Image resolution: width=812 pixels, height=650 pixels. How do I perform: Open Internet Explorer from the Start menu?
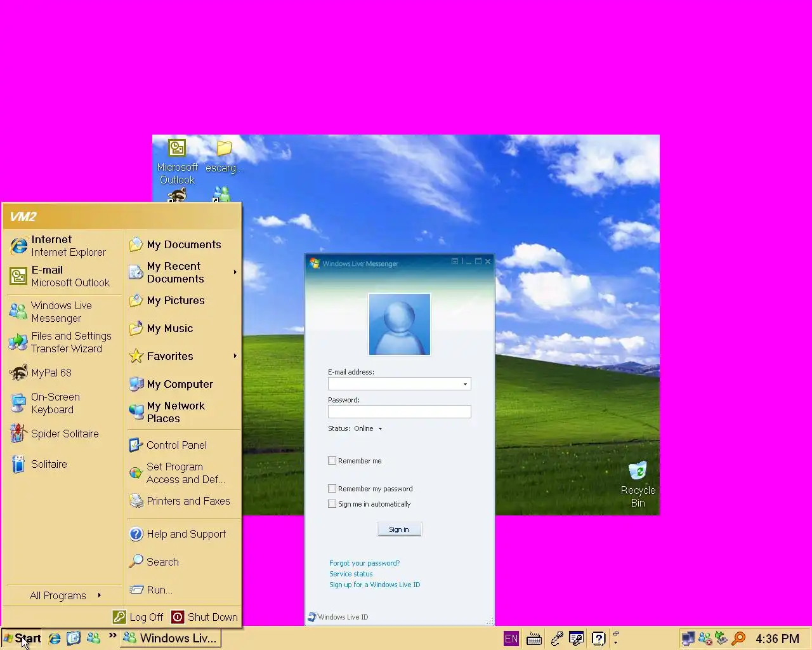63,246
